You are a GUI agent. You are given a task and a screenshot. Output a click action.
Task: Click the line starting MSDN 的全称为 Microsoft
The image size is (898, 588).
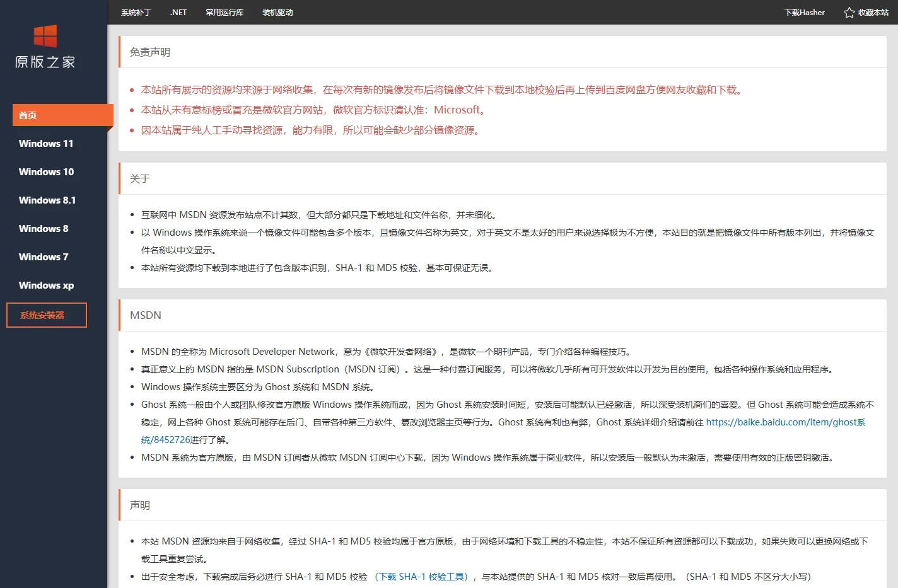pos(388,352)
